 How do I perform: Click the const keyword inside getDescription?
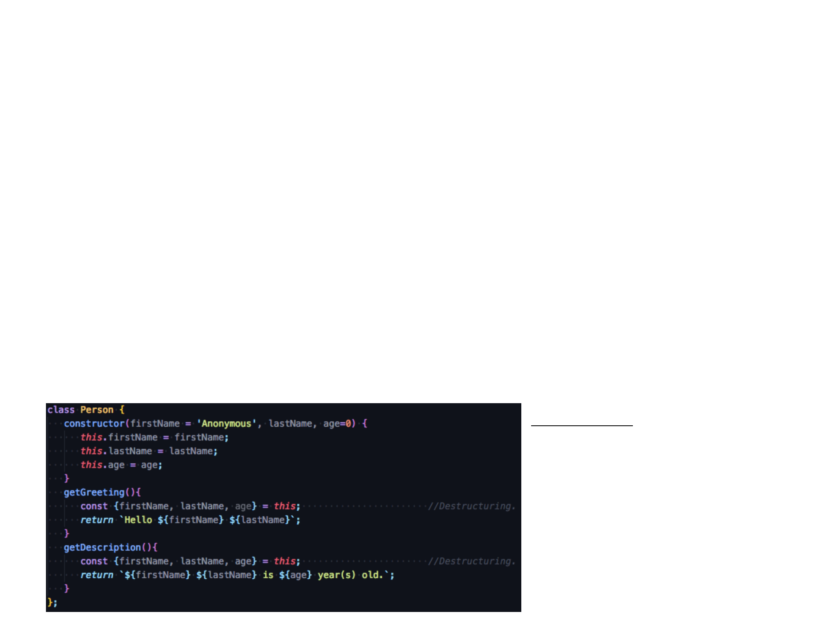pyautogui.click(x=94, y=561)
